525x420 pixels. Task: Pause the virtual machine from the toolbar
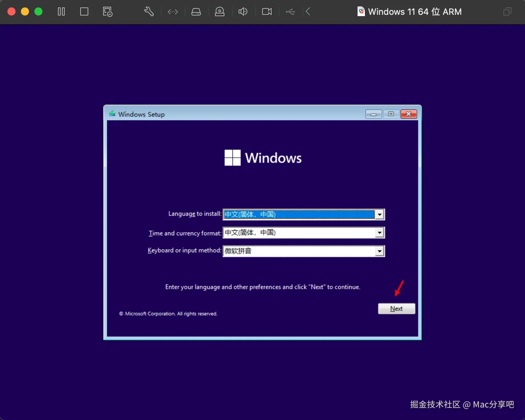61,12
